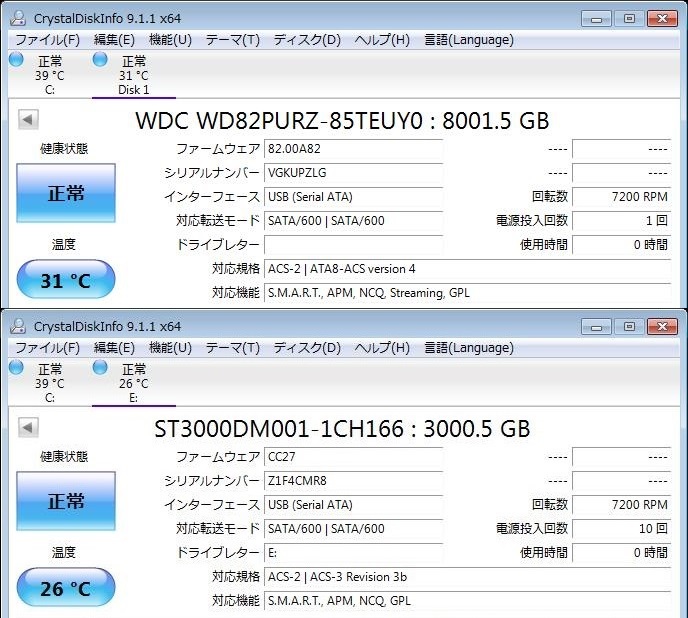Open the 編集(E) menu in the bottom window
The width and height of the screenshot is (688, 618).
coord(114,348)
